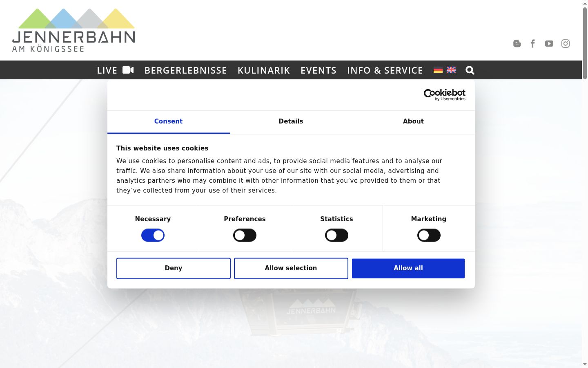Open the INFO & SERVICE menu
This screenshot has height=368, width=588.
[385, 70]
